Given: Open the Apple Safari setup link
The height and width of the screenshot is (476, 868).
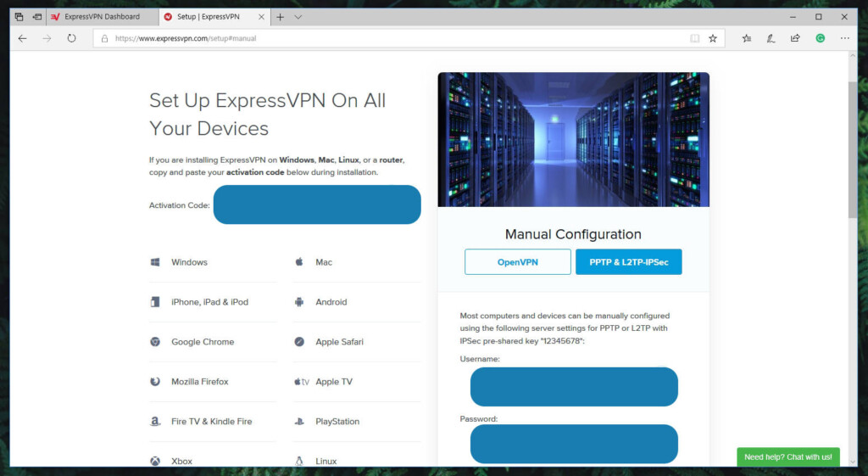Looking at the screenshot, I should (339, 342).
